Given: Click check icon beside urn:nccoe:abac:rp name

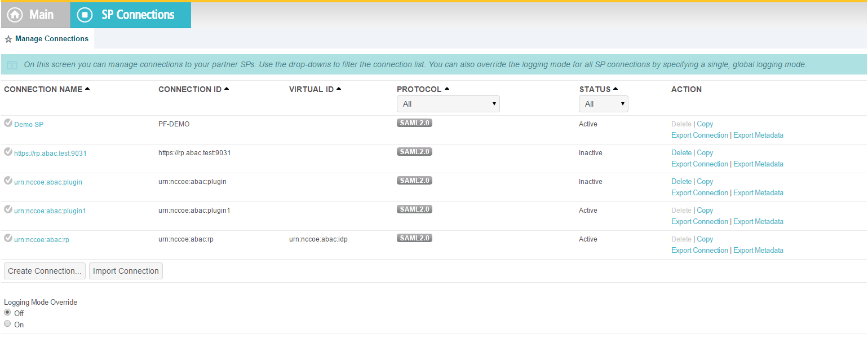Looking at the screenshot, I should (8, 238).
